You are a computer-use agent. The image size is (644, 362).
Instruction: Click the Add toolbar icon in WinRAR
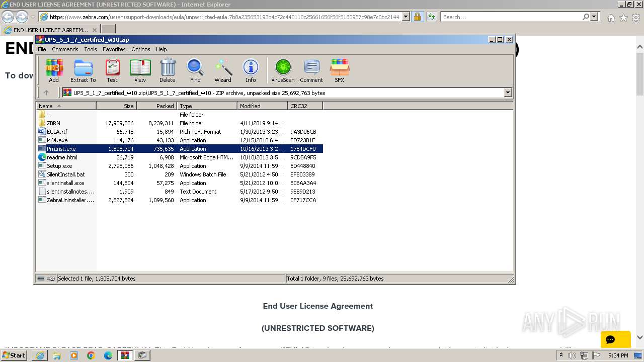pyautogui.click(x=54, y=70)
